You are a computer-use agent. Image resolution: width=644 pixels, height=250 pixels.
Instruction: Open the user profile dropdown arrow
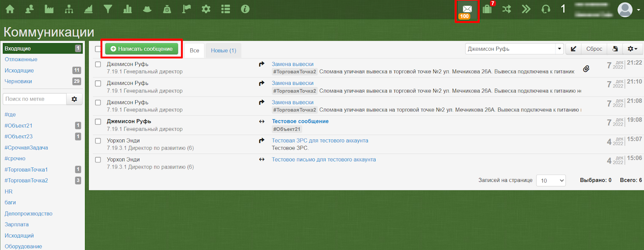coord(638,10)
